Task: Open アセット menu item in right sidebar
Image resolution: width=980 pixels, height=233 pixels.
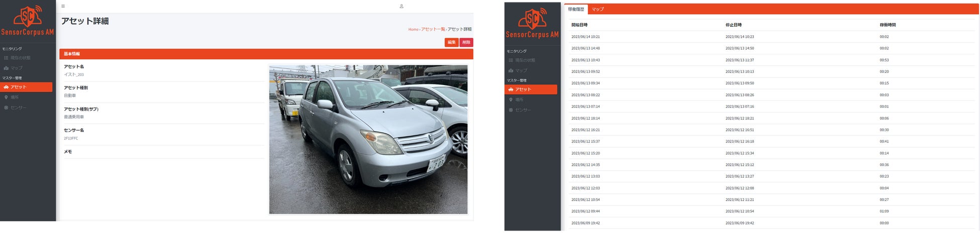Action: [531, 90]
